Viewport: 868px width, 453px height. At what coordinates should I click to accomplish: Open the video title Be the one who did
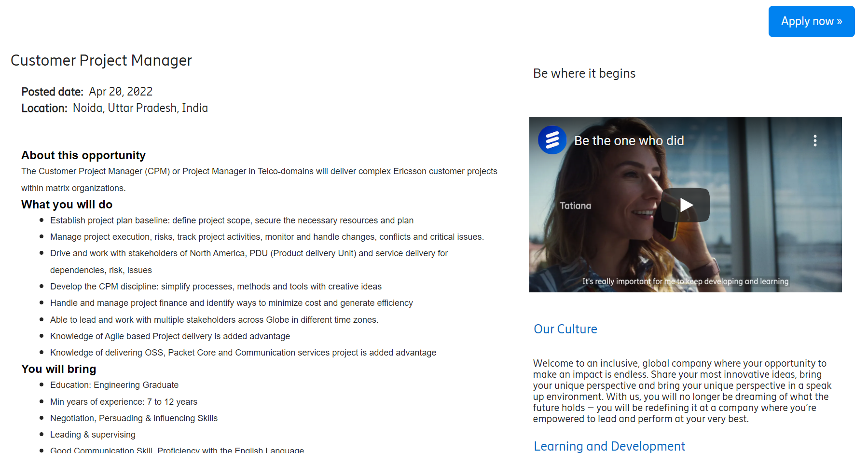pyautogui.click(x=629, y=141)
